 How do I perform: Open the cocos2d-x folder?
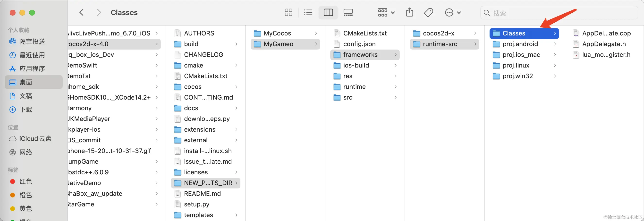(x=444, y=33)
